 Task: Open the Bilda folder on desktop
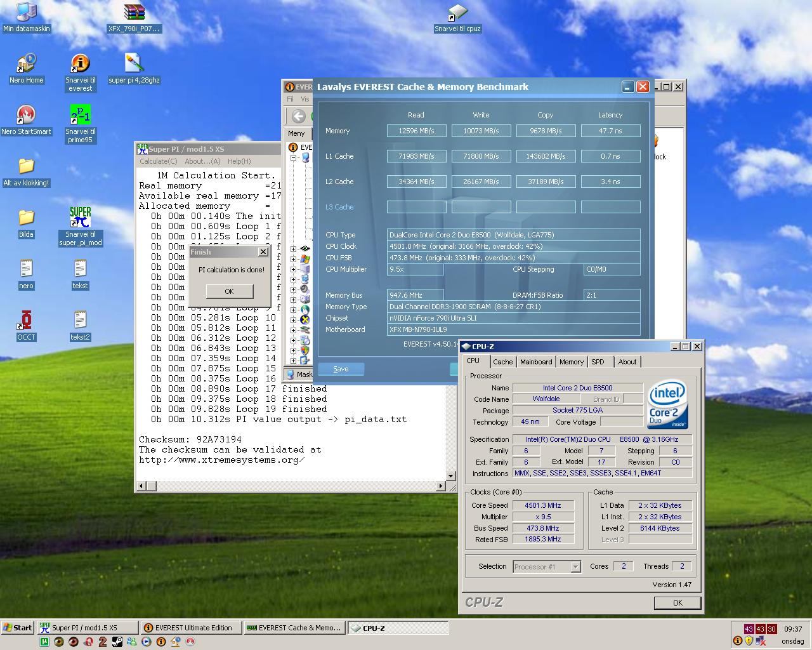pos(26,223)
